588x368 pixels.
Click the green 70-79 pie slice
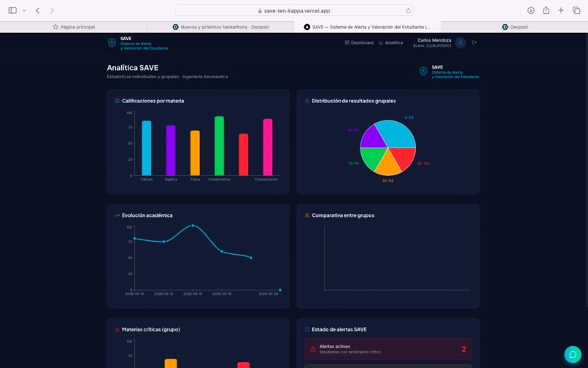point(371,158)
